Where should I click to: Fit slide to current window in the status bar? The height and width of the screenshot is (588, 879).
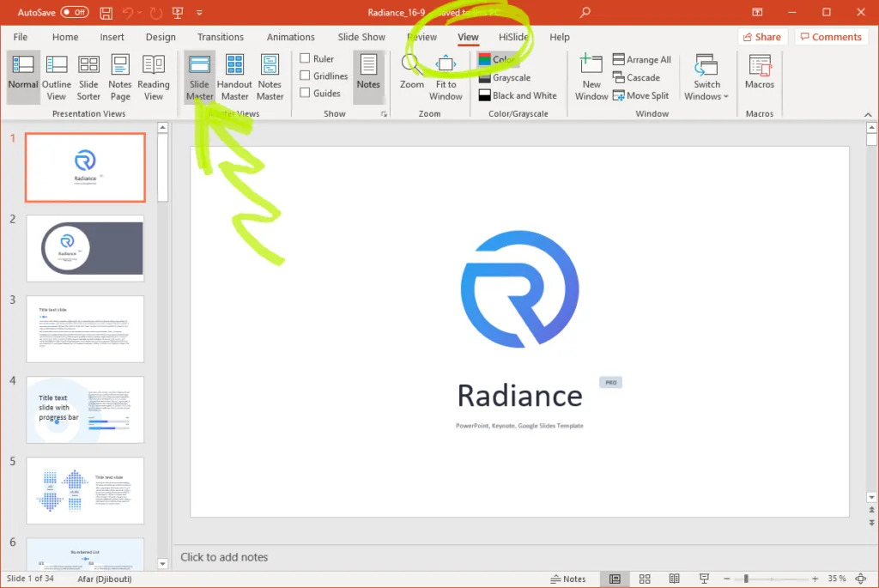pyautogui.click(x=861, y=579)
